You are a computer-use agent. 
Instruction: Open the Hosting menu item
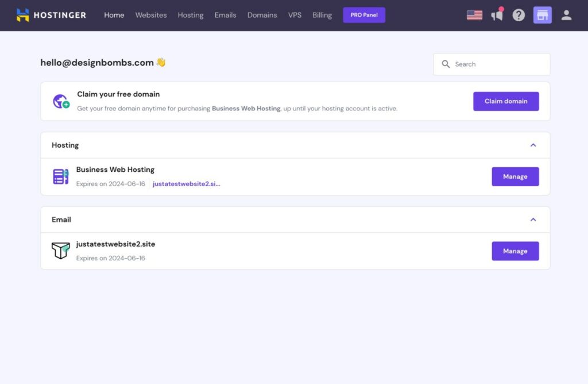[191, 15]
